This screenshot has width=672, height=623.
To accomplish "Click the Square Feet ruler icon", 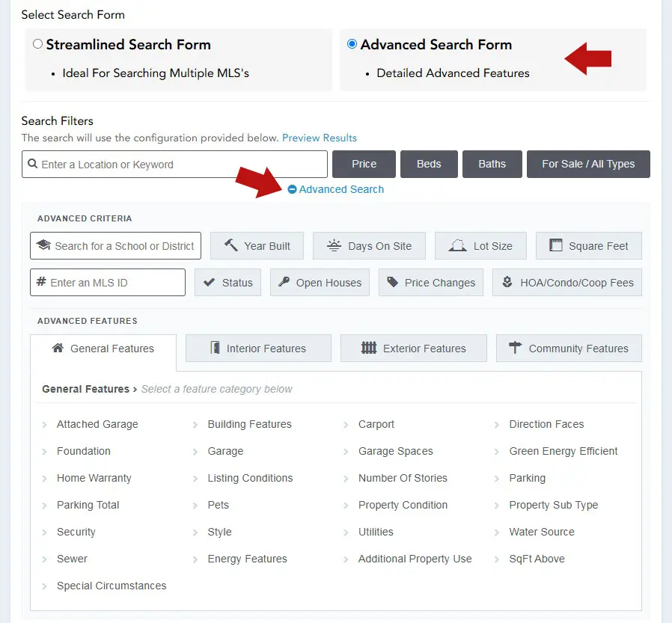I will pos(556,245).
